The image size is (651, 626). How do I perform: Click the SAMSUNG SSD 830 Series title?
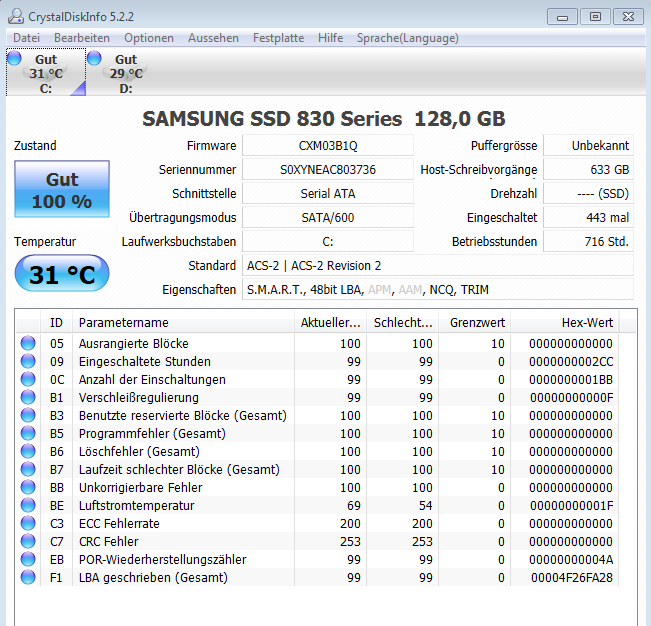point(324,119)
